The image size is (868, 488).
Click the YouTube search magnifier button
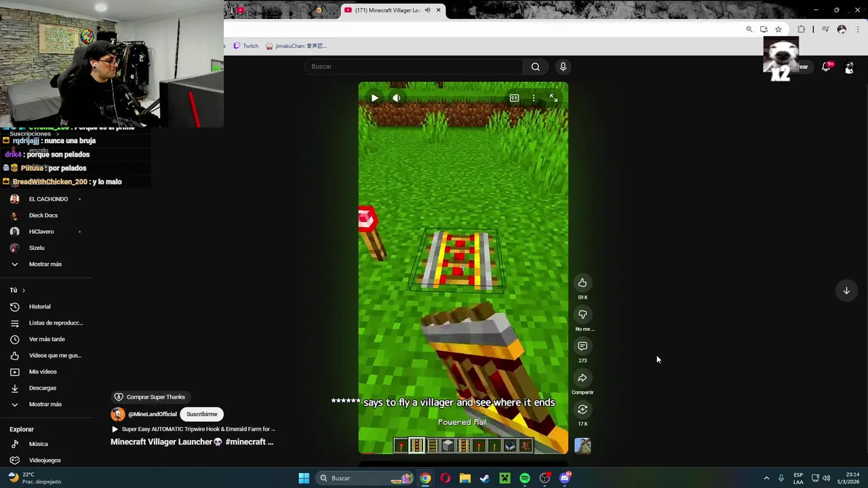point(536,66)
